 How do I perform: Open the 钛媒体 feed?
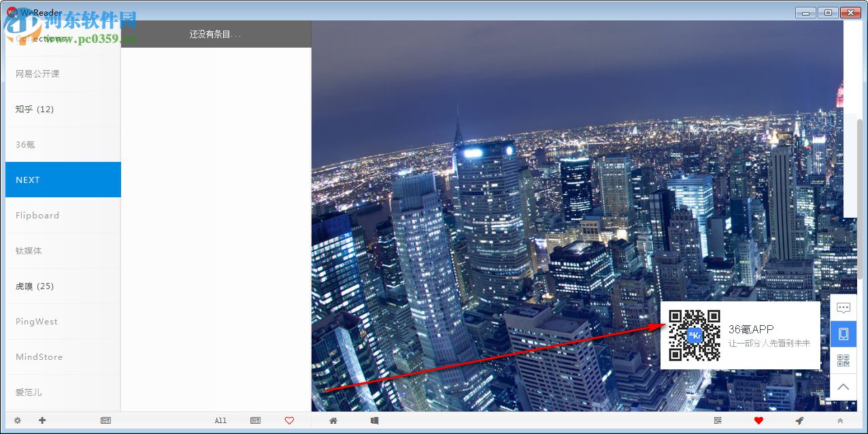point(63,250)
